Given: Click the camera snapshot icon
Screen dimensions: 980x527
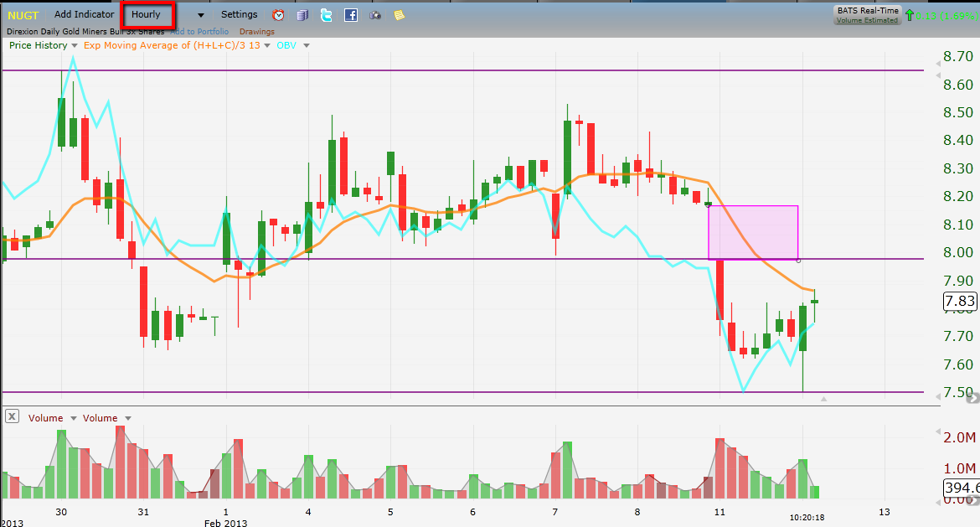Looking at the screenshot, I should [375, 15].
